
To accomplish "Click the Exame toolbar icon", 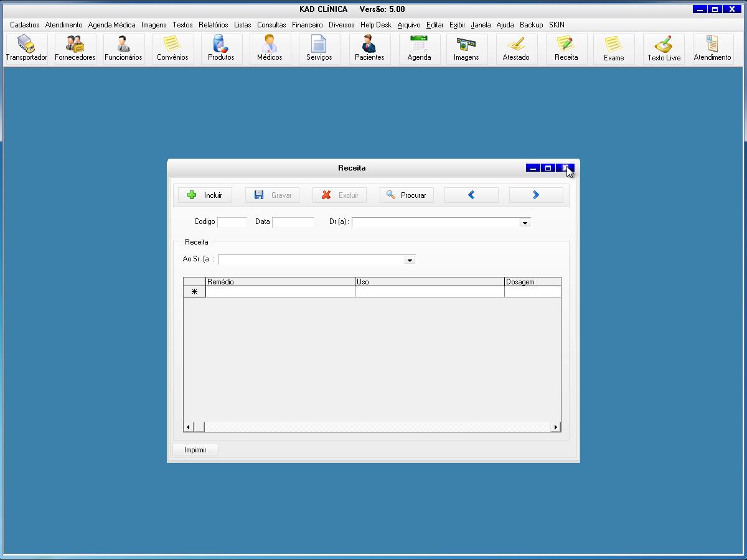I will click(613, 49).
